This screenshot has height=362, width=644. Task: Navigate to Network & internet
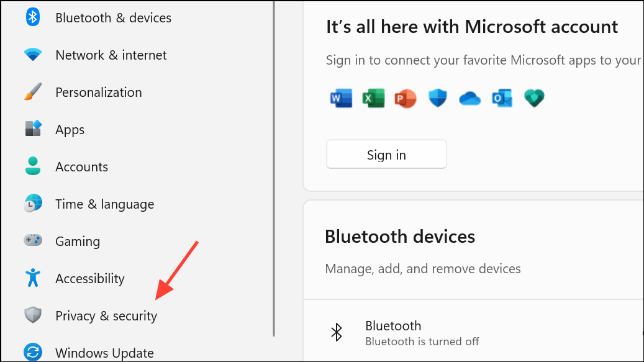click(x=111, y=55)
